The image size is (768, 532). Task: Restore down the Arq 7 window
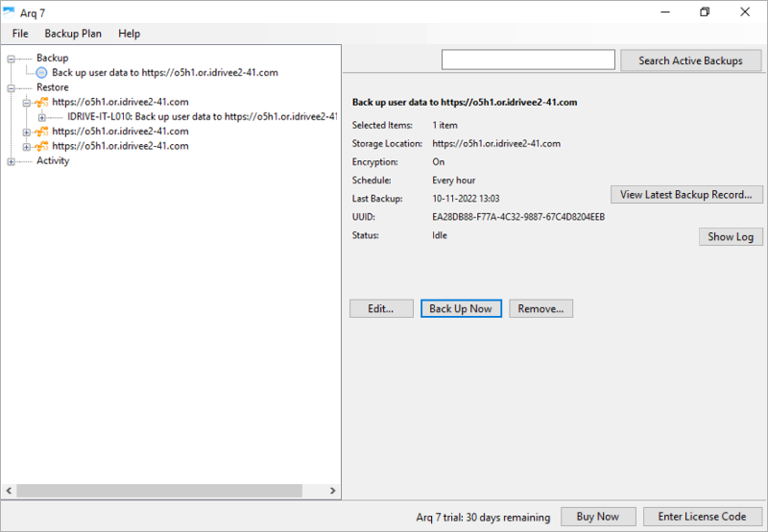point(705,12)
